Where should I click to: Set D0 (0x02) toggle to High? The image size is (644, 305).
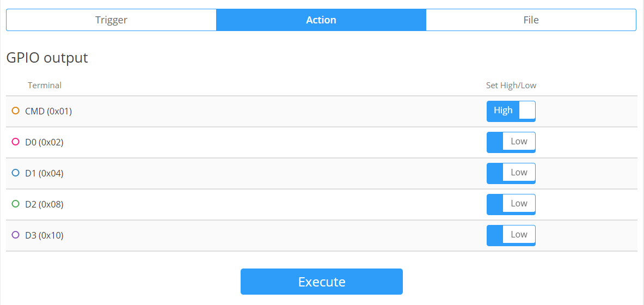[x=511, y=142]
